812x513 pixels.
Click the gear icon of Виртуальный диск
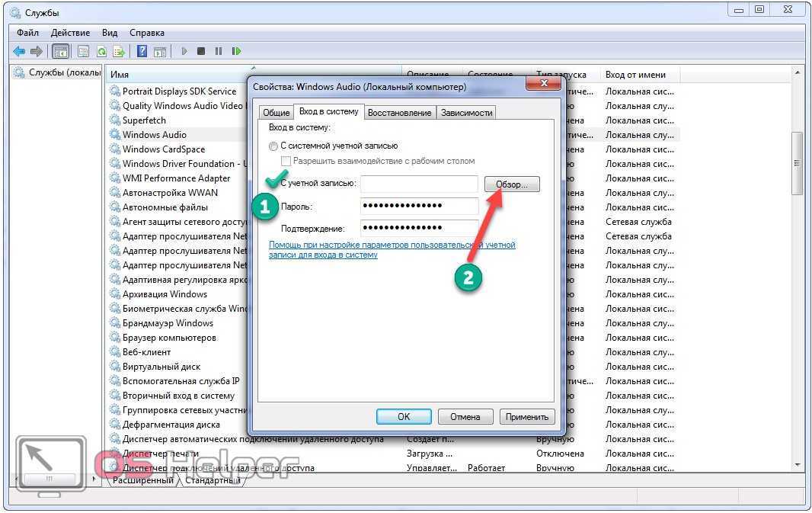pyautogui.click(x=115, y=367)
